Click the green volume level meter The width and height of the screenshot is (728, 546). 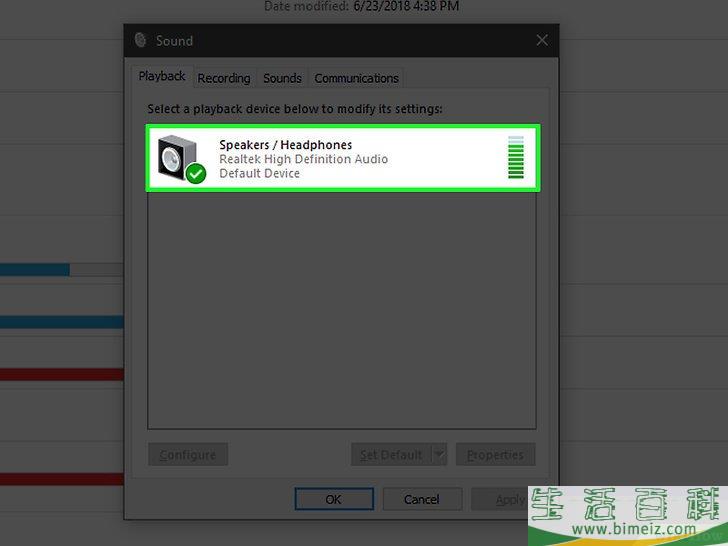click(515, 158)
